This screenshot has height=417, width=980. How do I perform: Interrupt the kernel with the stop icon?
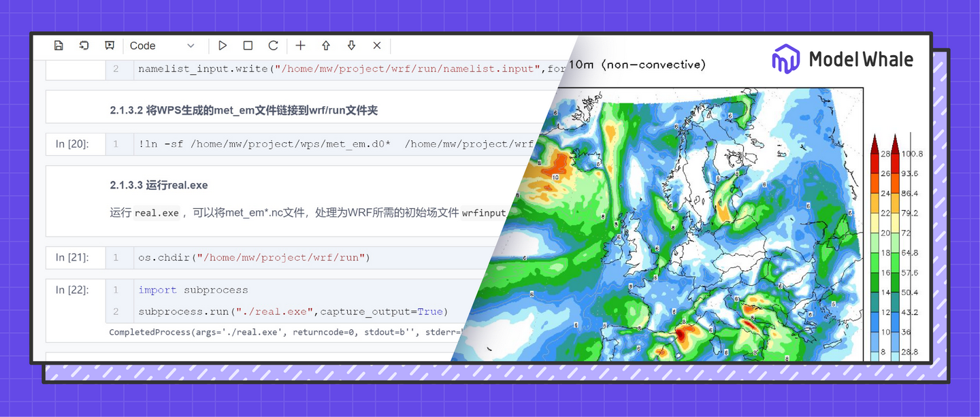click(x=248, y=45)
